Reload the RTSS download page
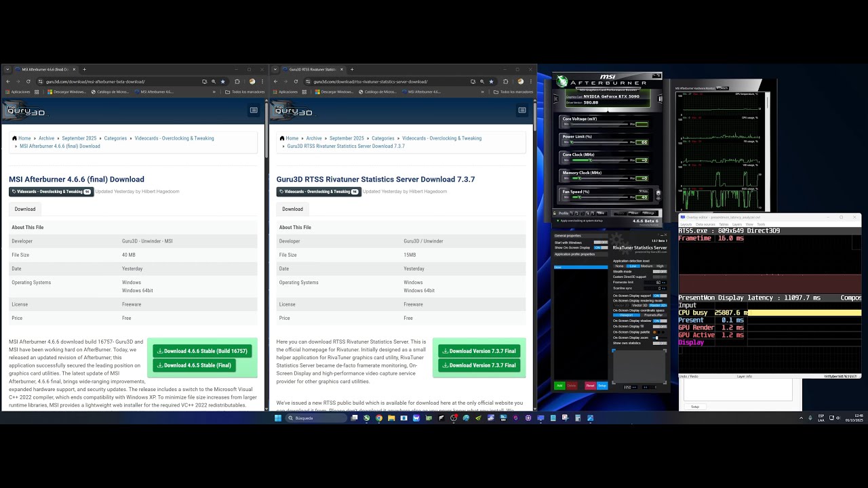The height and width of the screenshot is (488, 868). point(296,81)
